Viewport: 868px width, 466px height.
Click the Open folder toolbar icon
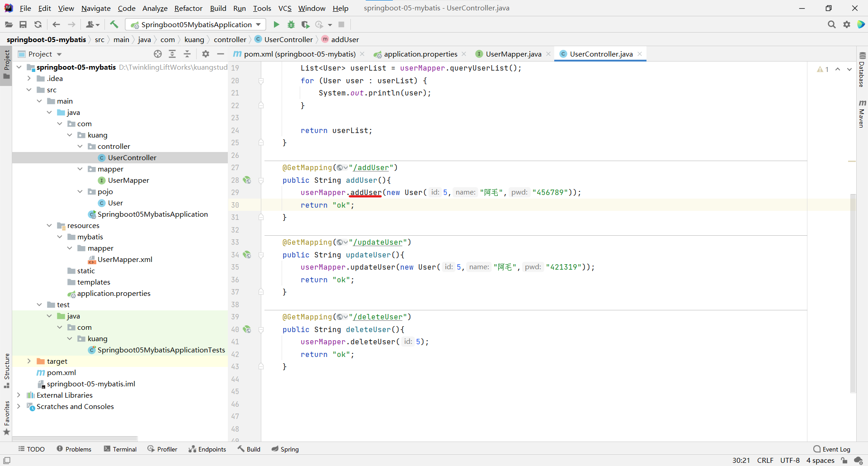coord(9,24)
